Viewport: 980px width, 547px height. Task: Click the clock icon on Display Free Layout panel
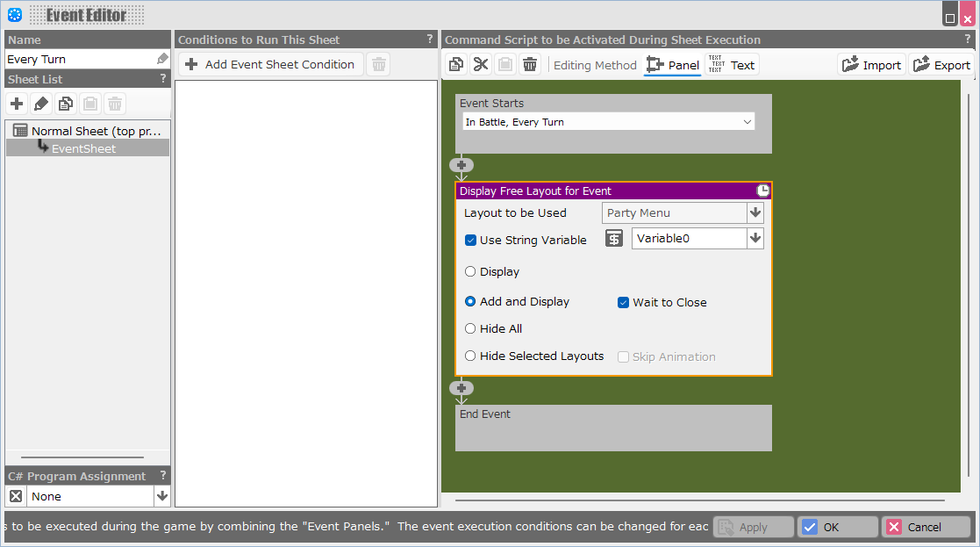click(x=763, y=191)
